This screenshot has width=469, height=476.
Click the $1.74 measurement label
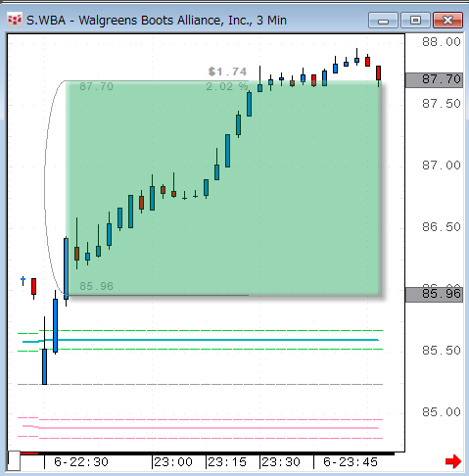tap(228, 71)
